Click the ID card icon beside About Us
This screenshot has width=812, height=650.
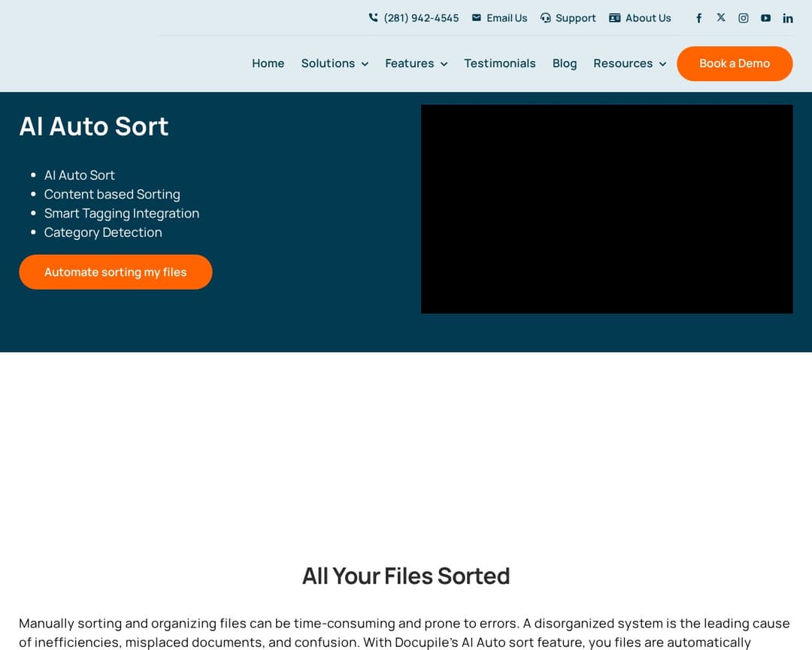tap(615, 18)
